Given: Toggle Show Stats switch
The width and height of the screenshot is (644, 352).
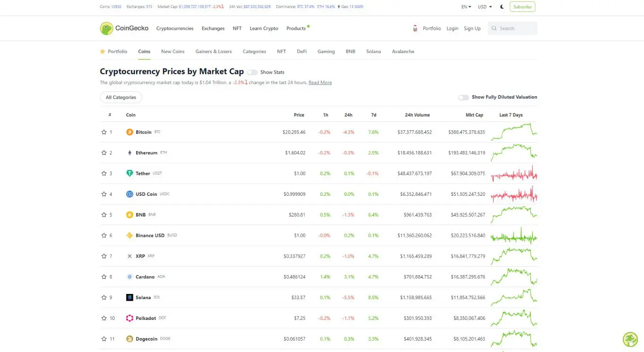Looking at the screenshot, I should (x=252, y=72).
